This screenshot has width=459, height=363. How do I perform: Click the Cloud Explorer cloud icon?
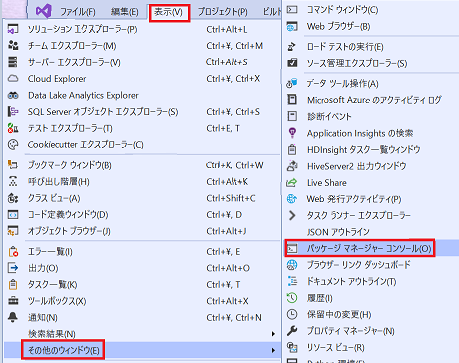click(x=13, y=79)
